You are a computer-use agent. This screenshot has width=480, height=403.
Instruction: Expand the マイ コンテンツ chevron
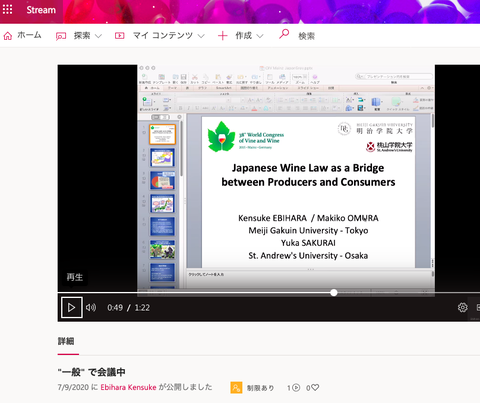point(201,36)
